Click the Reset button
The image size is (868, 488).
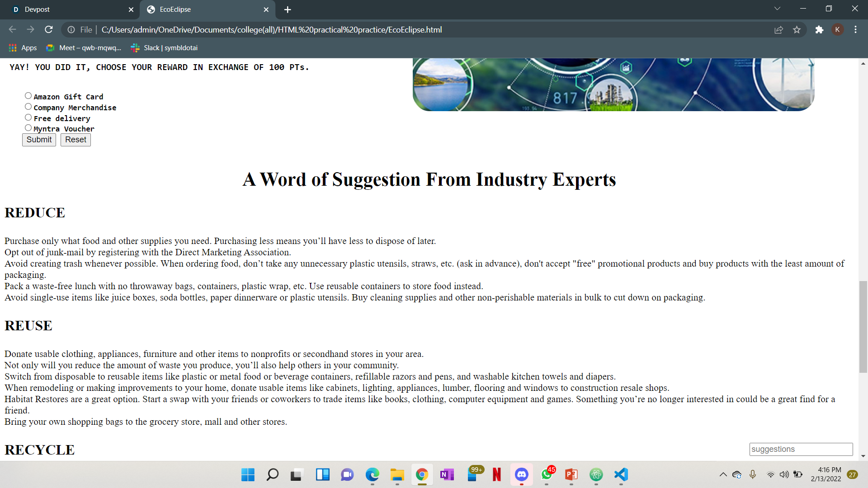pos(75,140)
